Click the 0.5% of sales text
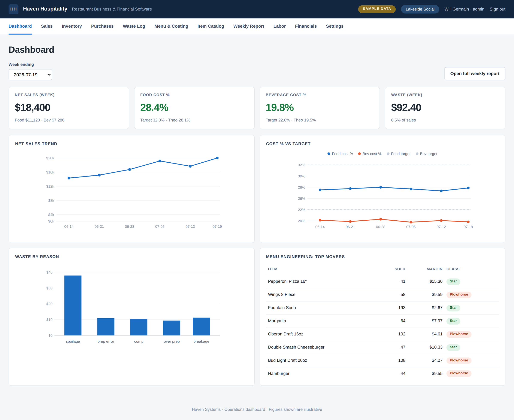Viewport: 514px width, 420px height. tap(403, 120)
